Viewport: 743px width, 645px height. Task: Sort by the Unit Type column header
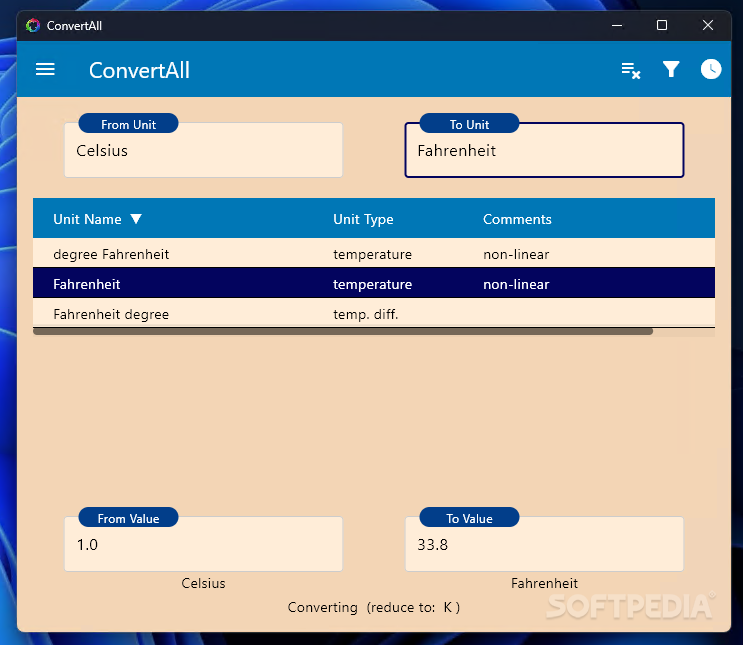point(363,219)
